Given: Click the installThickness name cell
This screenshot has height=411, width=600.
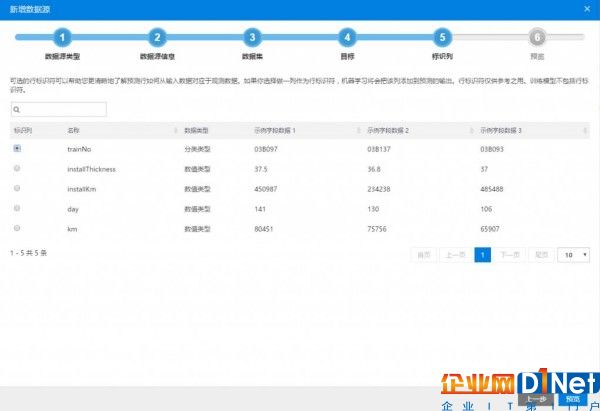Looking at the screenshot, I should point(91,169).
